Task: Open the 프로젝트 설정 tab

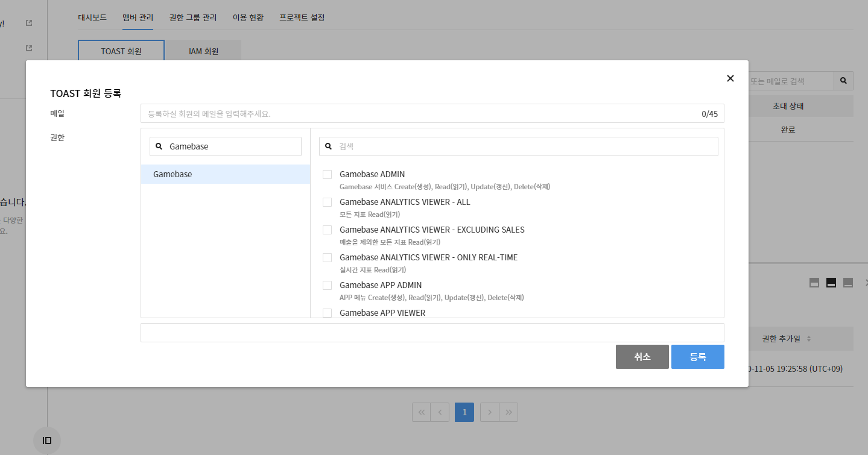Action: (302, 17)
